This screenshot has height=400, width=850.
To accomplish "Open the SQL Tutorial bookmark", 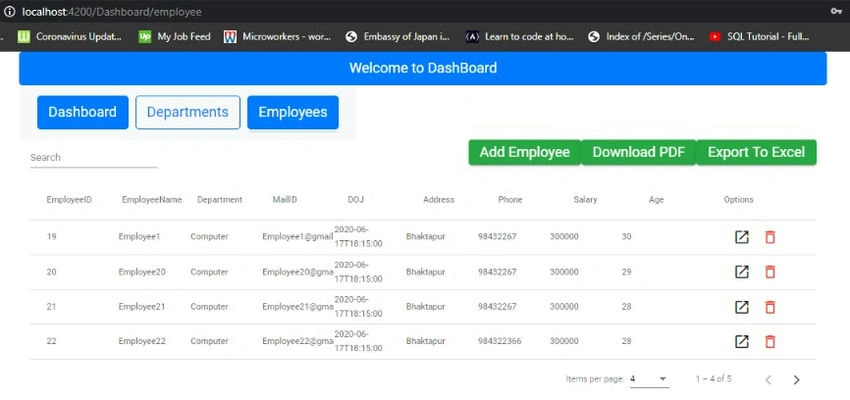I will 761,37.
